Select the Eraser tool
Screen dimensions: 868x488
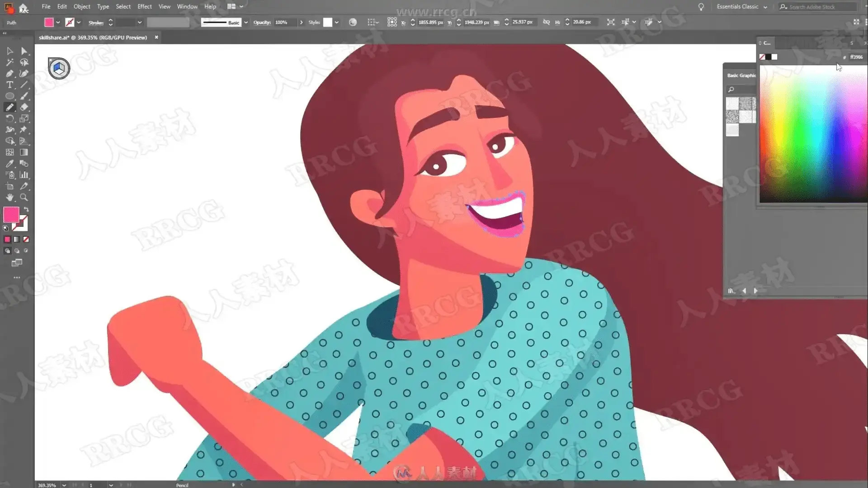tap(24, 107)
